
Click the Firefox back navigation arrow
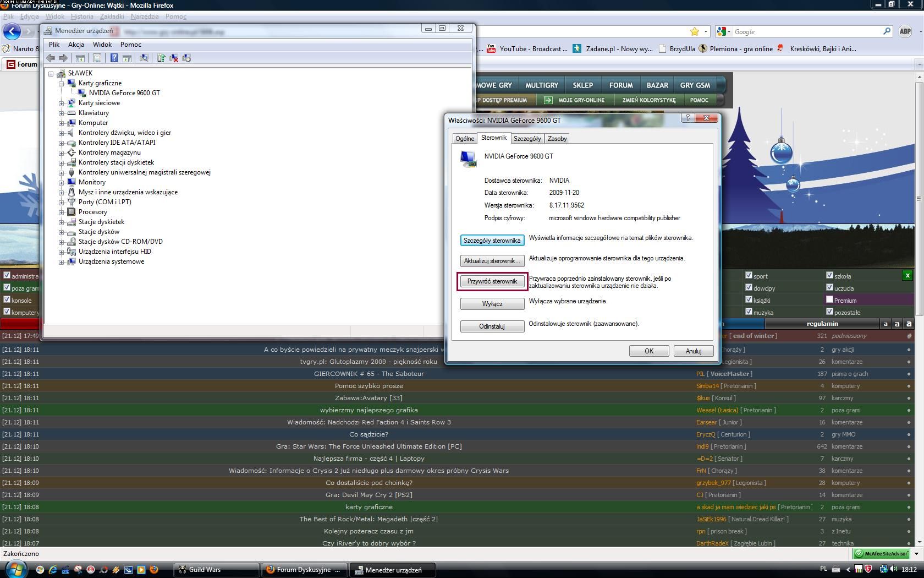(12, 32)
